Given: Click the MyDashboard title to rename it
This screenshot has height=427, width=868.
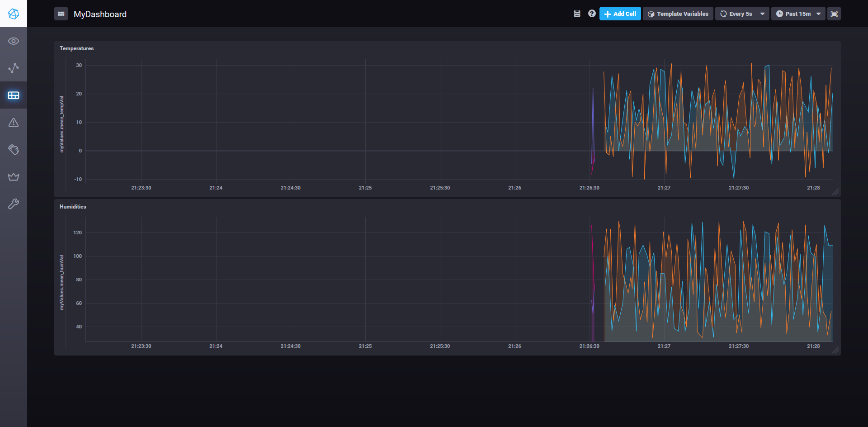Looking at the screenshot, I should 100,14.
